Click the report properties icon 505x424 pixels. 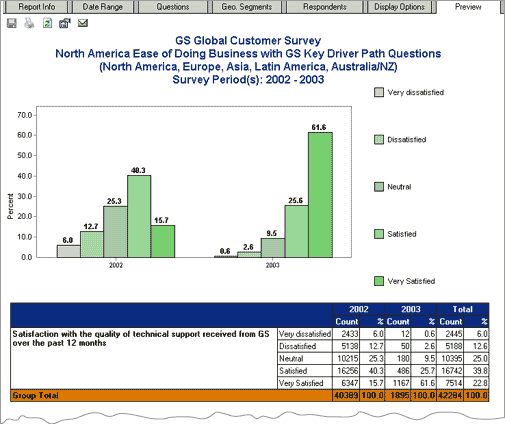pos(65,23)
